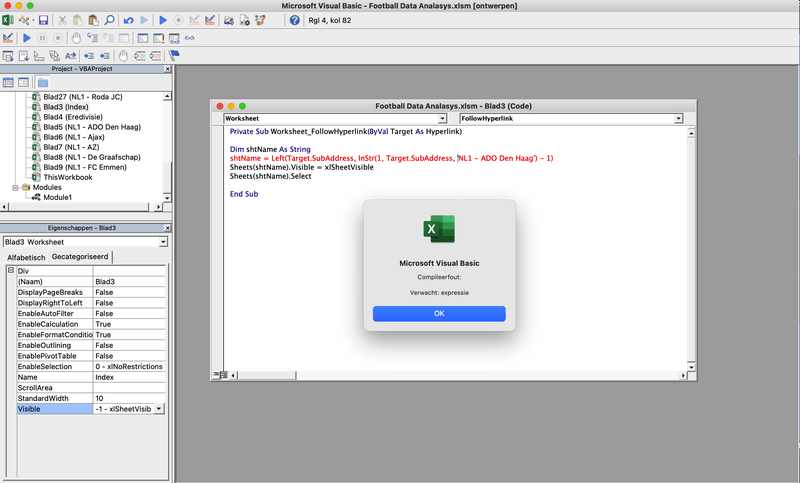Click the Step Into icon
Viewport: 800px width, 483px height.
pos(92,38)
